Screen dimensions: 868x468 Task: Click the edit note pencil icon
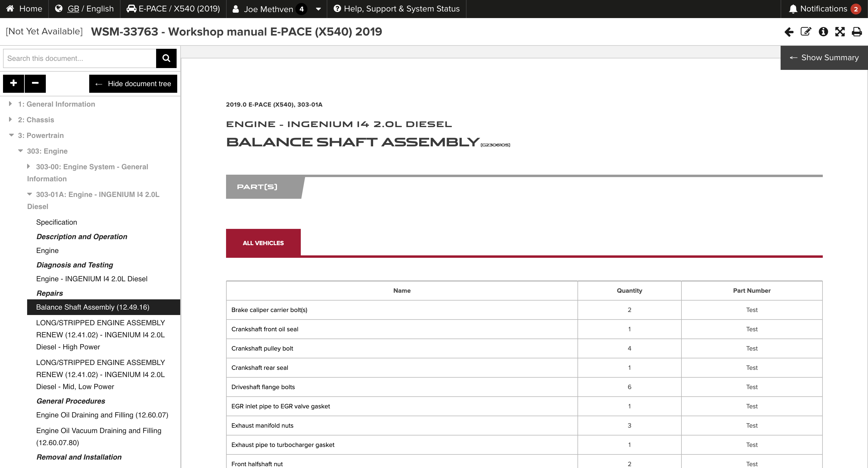click(x=806, y=32)
